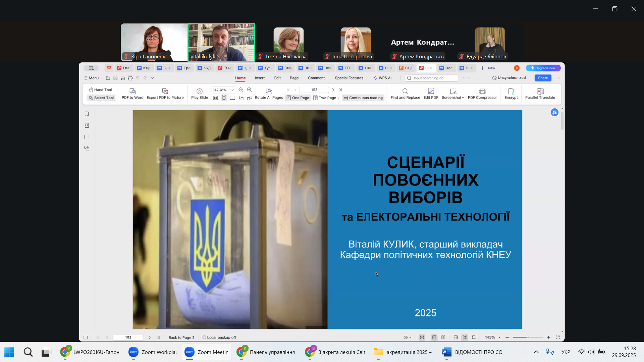Enable One Page view
The height and width of the screenshot is (362, 644).
(x=298, y=98)
